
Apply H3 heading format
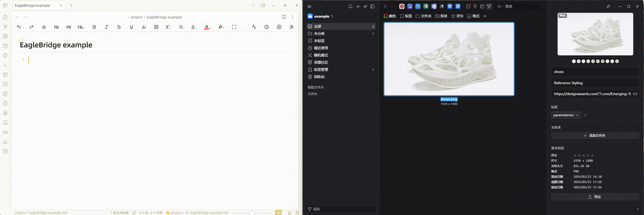point(69,27)
